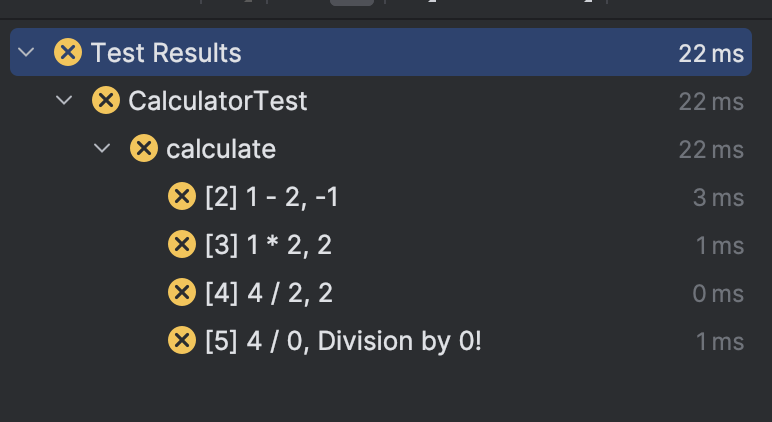Click the 0 ms duration value
This screenshot has width=772, height=422.
coord(718,294)
